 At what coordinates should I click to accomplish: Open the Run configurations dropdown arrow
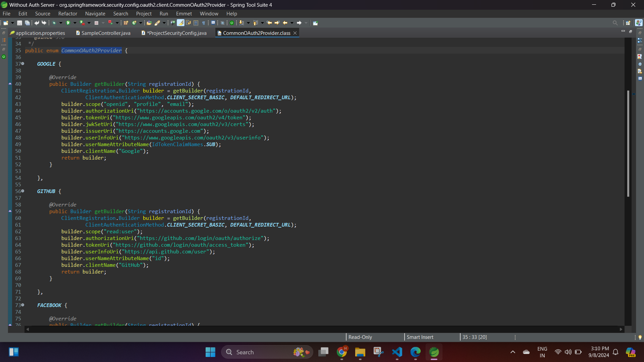tap(75, 23)
